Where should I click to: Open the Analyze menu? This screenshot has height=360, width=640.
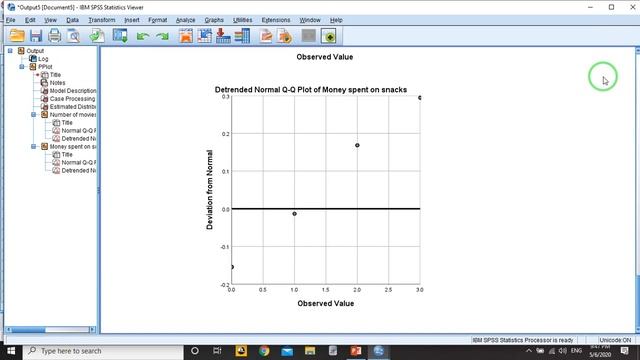[x=185, y=20]
